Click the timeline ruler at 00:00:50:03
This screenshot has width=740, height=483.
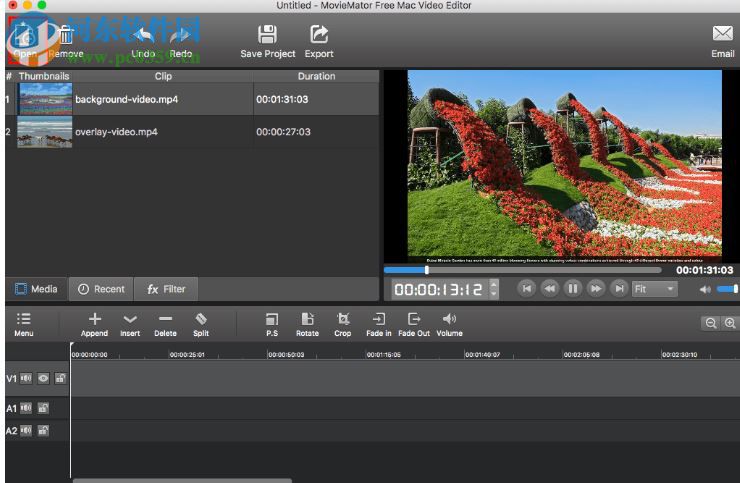point(286,355)
